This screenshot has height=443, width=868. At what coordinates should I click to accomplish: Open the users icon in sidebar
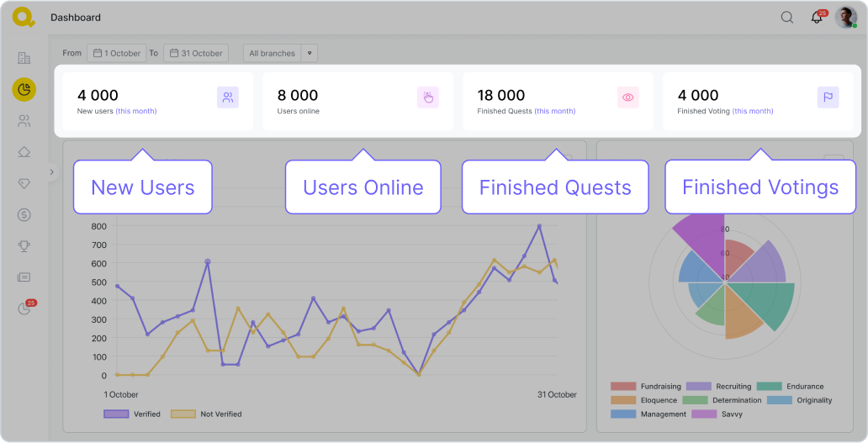(x=24, y=121)
